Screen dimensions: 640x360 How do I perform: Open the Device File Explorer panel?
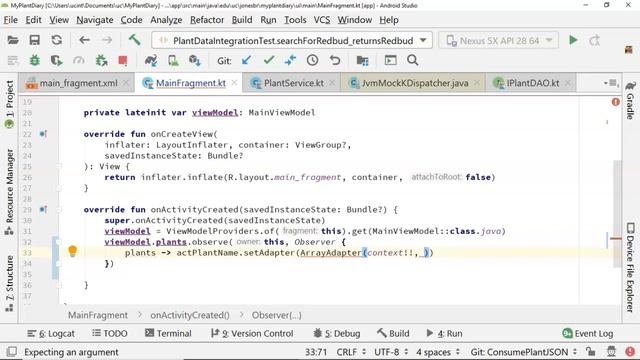tap(631, 267)
